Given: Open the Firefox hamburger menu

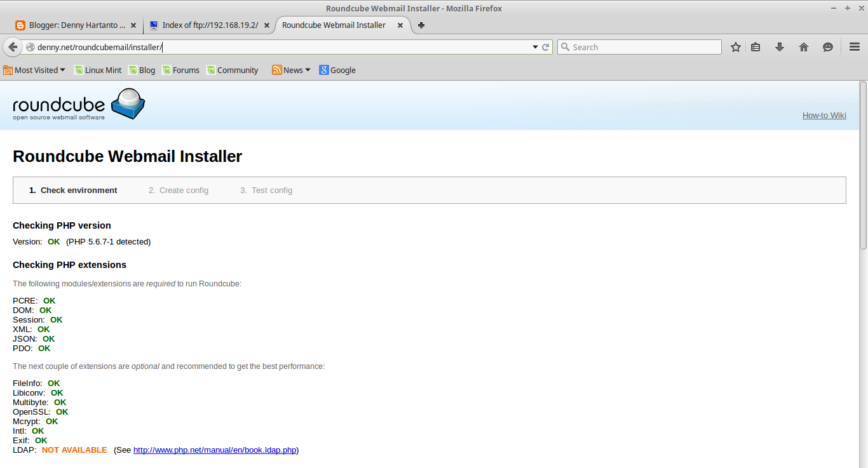Looking at the screenshot, I should [855, 47].
